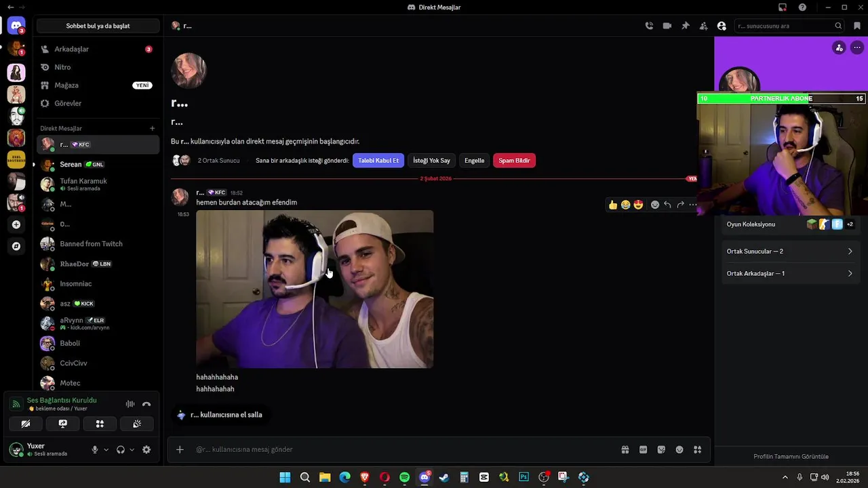Open the emoji picker in the message bar
Viewport: 868px width, 488px height.
679,449
